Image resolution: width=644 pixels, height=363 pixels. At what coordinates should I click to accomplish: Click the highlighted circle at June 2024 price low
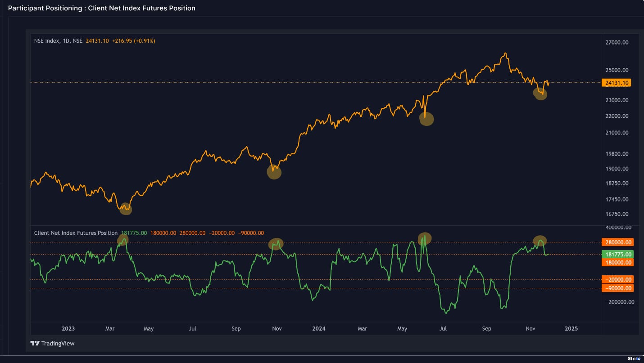pos(426,119)
